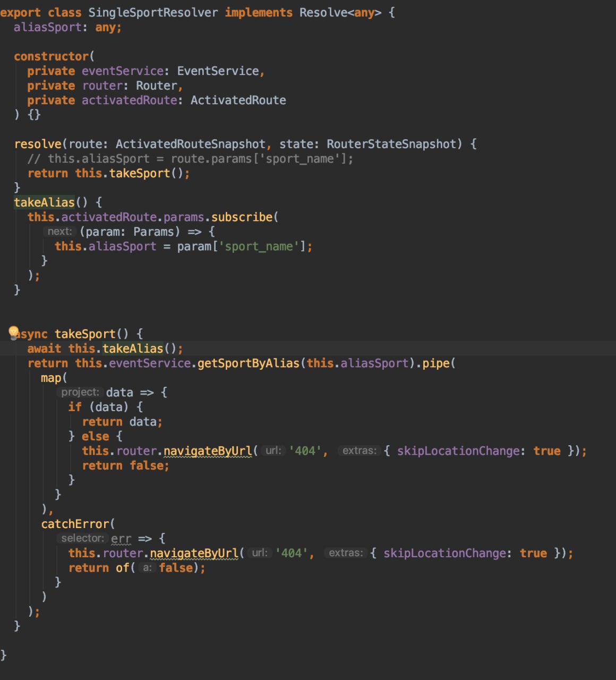Click the takeSport name in 'async takeSport()'
This screenshot has height=680, width=616.
click(85, 334)
